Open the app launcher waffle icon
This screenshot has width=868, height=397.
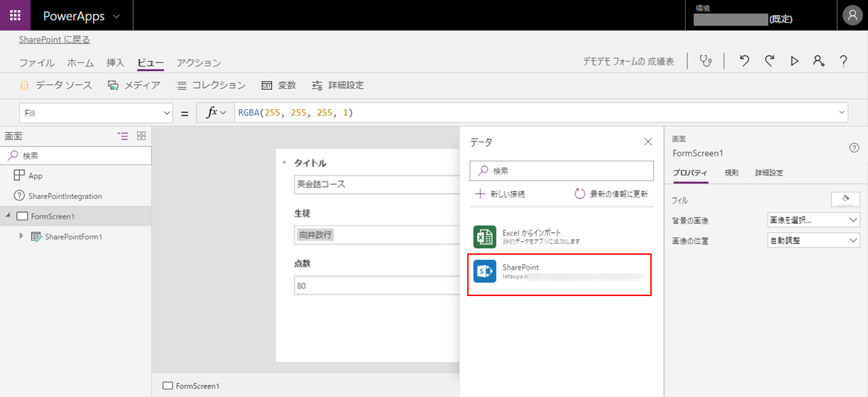[x=15, y=16]
